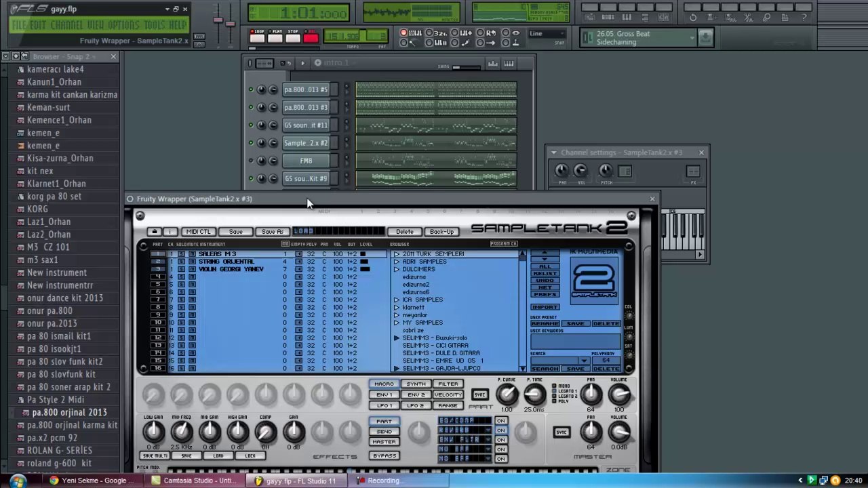Toggle the Loop (pattern/song) button
Image resolution: width=868 pixels, height=488 pixels.
coord(257,37)
